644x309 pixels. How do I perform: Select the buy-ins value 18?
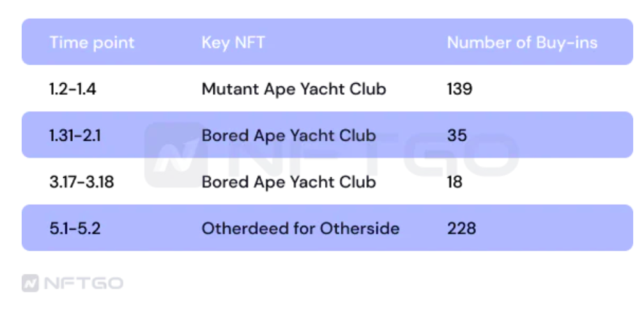pos(454,182)
